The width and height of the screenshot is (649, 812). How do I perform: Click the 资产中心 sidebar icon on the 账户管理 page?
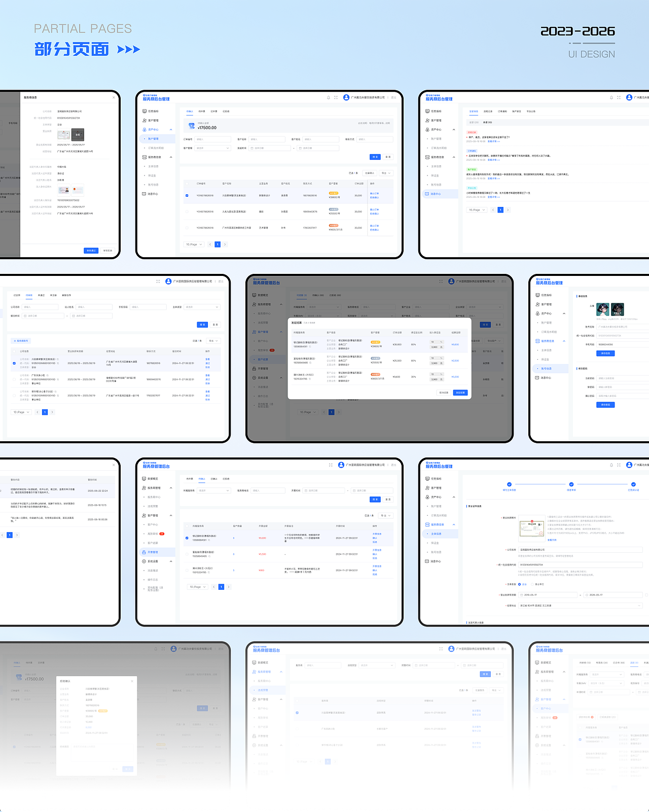(144, 129)
